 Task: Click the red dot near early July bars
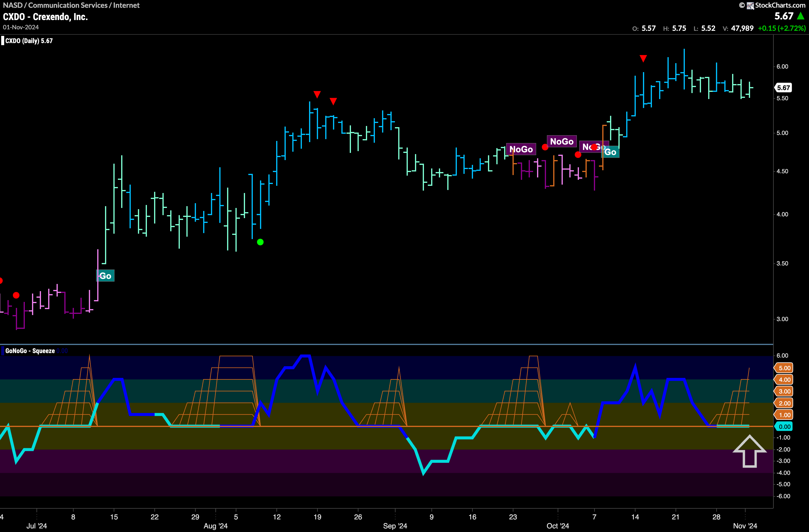click(16, 295)
